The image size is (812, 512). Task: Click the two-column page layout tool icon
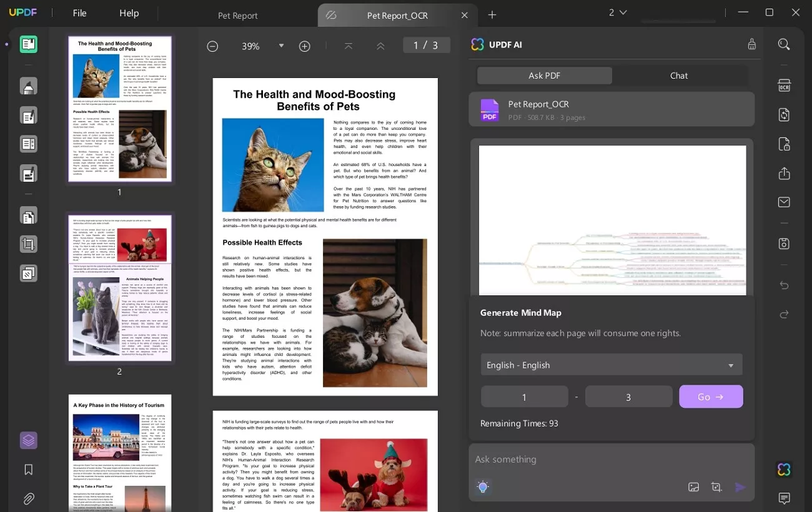29,144
